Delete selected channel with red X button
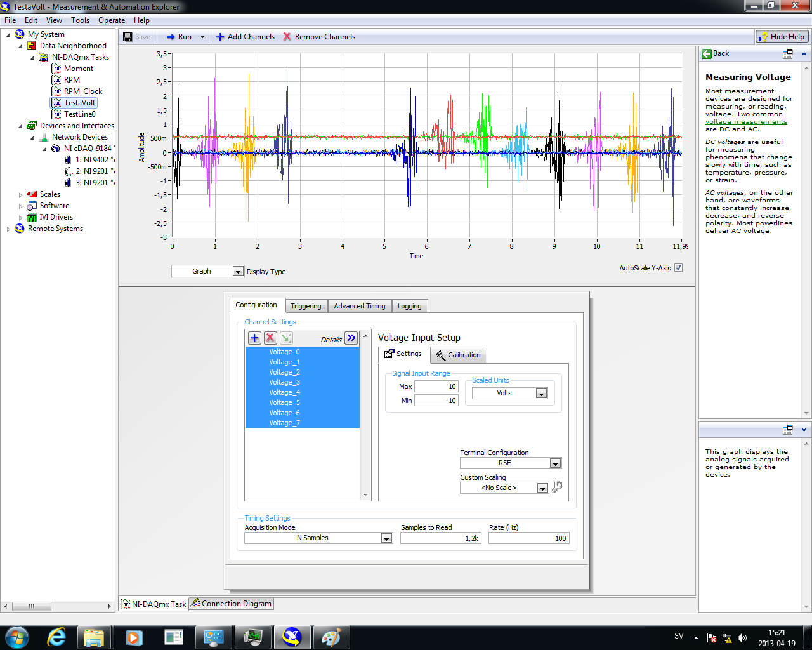Viewport: 812px width, 650px height. pyautogui.click(x=270, y=338)
